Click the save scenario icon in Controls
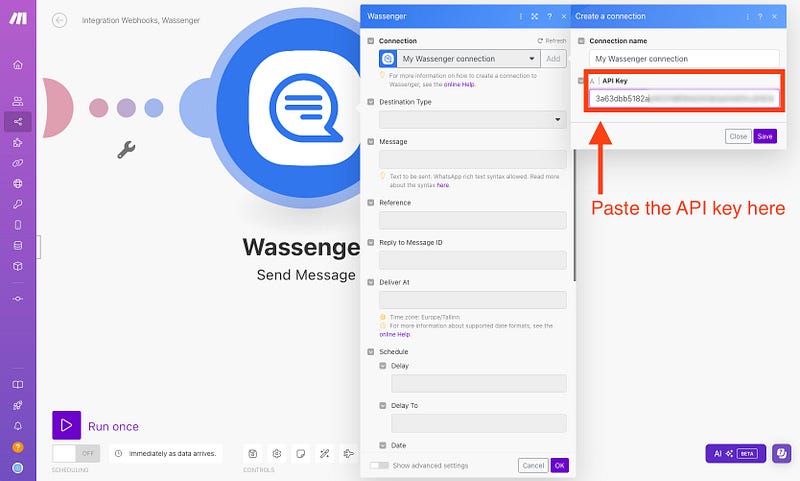 [x=254, y=453]
